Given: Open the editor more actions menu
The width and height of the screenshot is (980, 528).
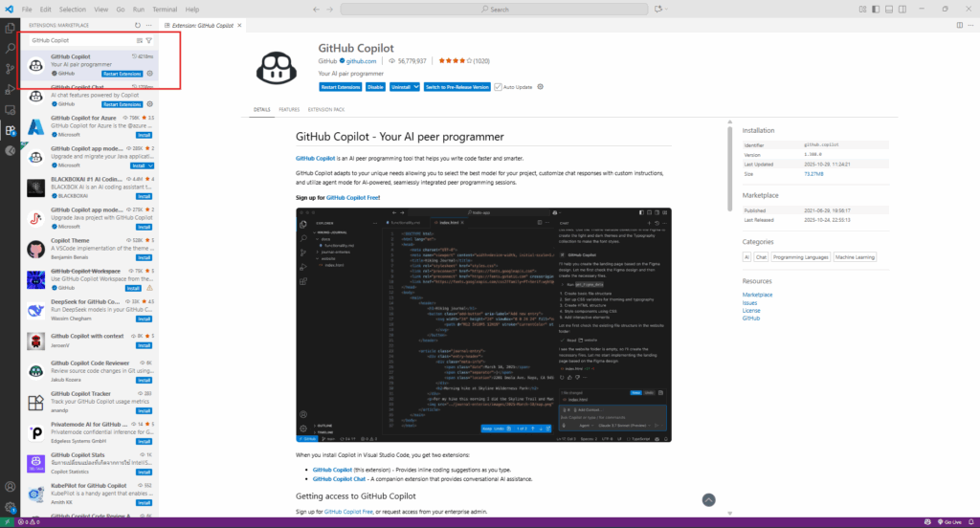Looking at the screenshot, I should [970, 26].
